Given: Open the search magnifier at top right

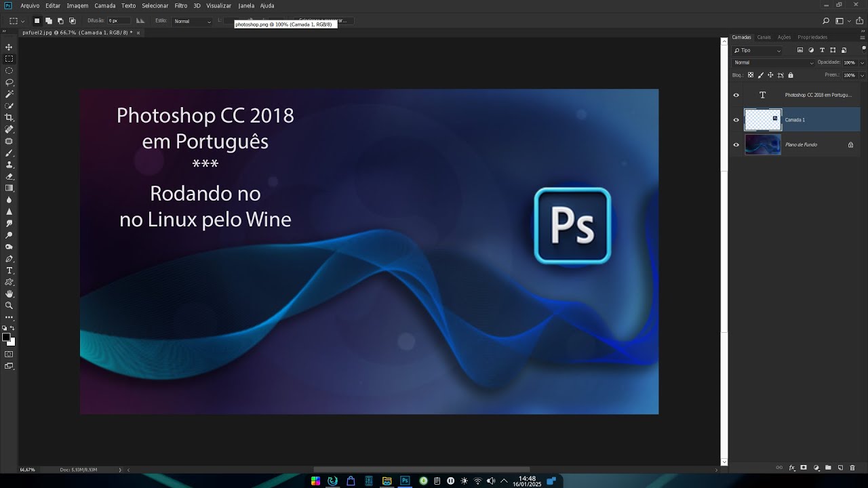Looking at the screenshot, I should coord(826,21).
